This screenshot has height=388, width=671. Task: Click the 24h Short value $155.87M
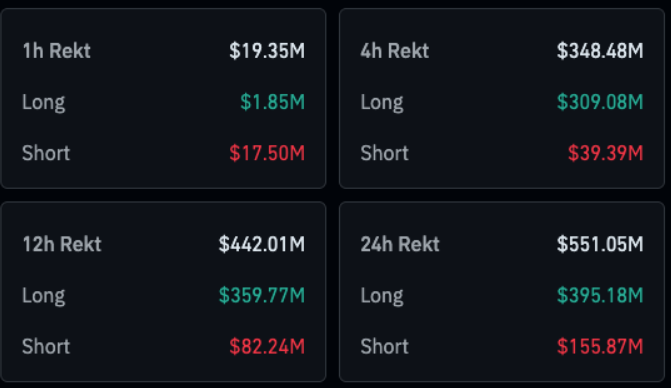pos(600,347)
